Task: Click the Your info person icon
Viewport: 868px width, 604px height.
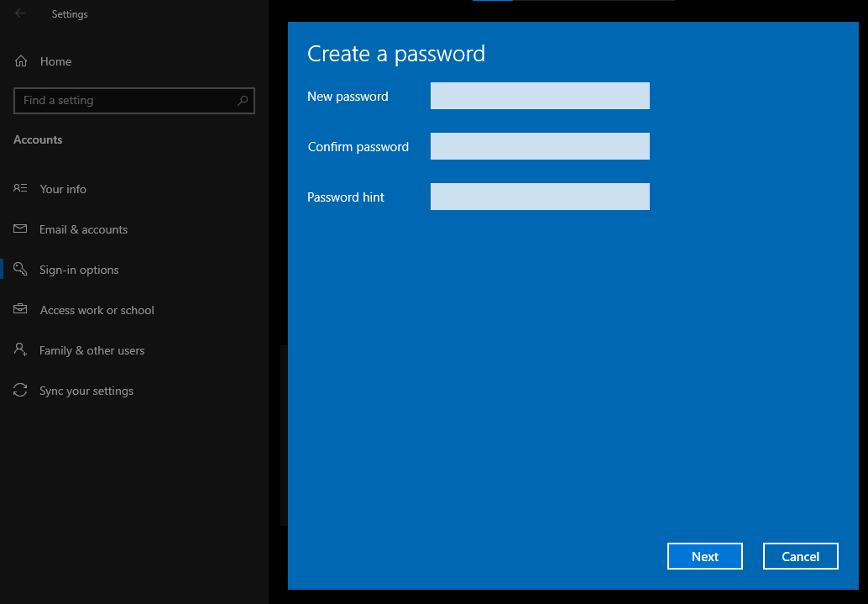Action: (x=21, y=189)
